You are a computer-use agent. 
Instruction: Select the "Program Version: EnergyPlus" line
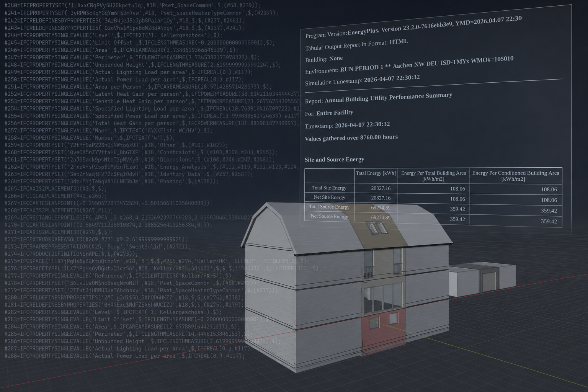pos(413,26)
